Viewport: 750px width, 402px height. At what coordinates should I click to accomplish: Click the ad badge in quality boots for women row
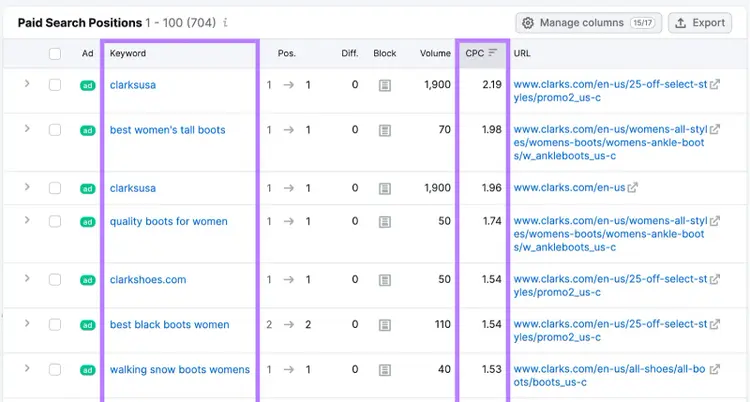pyautogui.click(x=88, y=222)
